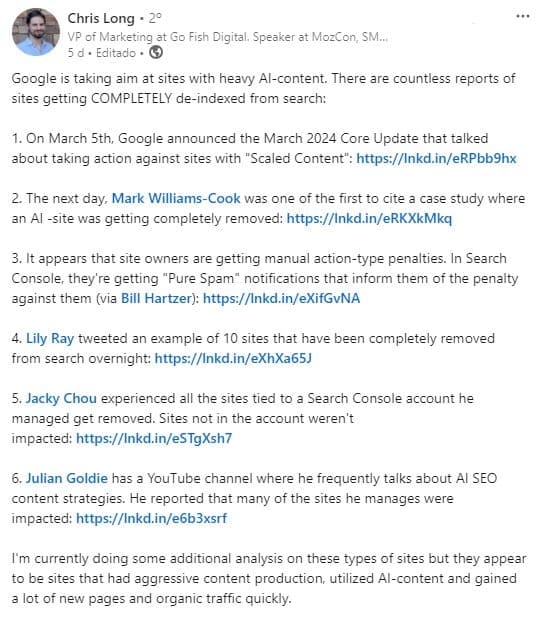This screenshot has width=549, height=619.
Task: Follow the lnkd.in/eRKXkMkq case study link
Action: [369, 218]
